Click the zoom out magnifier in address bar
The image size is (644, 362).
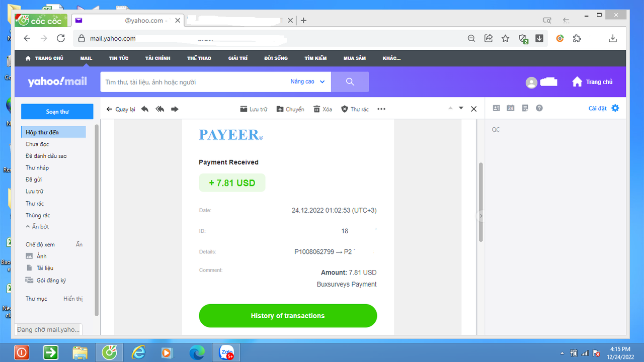click(471, 38)
